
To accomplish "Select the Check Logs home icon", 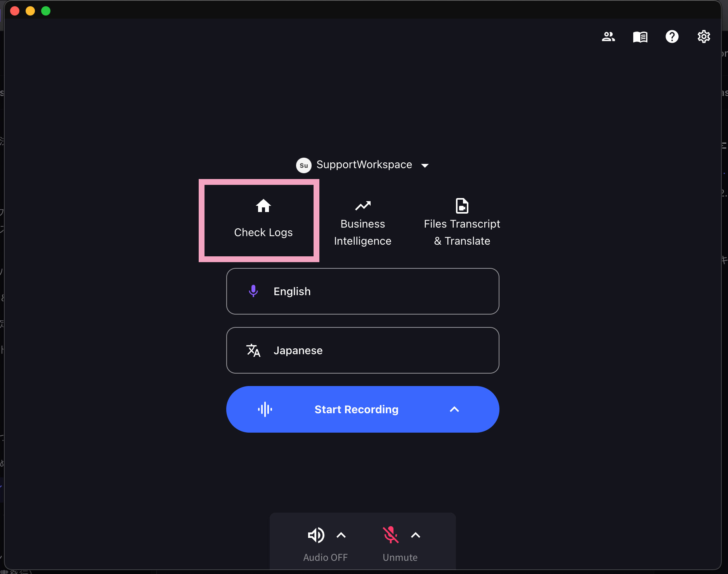I will pos(263,206).
